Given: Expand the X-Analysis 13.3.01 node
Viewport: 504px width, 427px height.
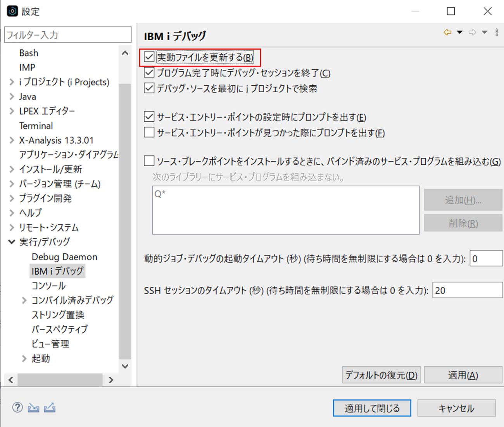Looking at the screenshot, I should 12,140.
